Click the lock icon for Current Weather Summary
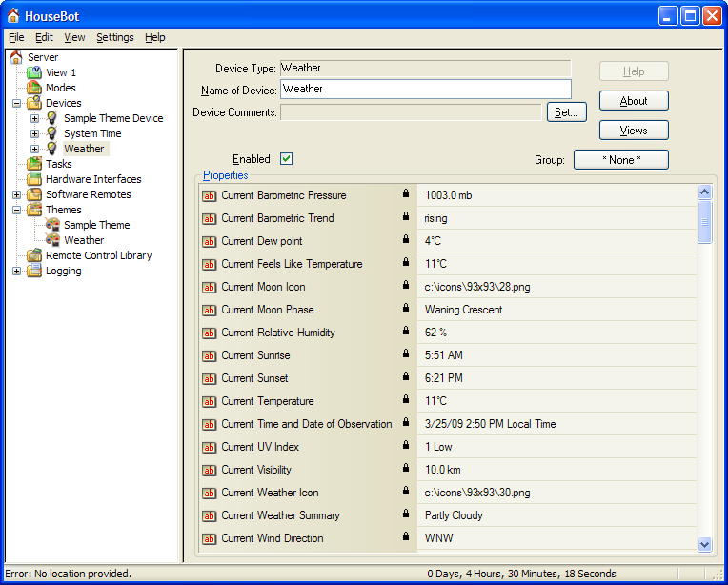Screen dimensions: 728x585 point(406,514)
